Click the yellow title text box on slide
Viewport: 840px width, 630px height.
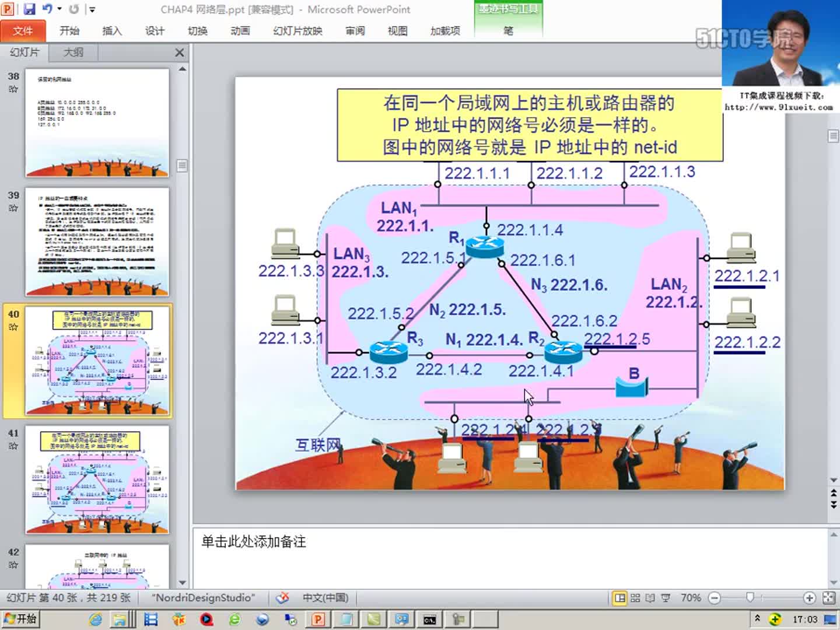530,125
